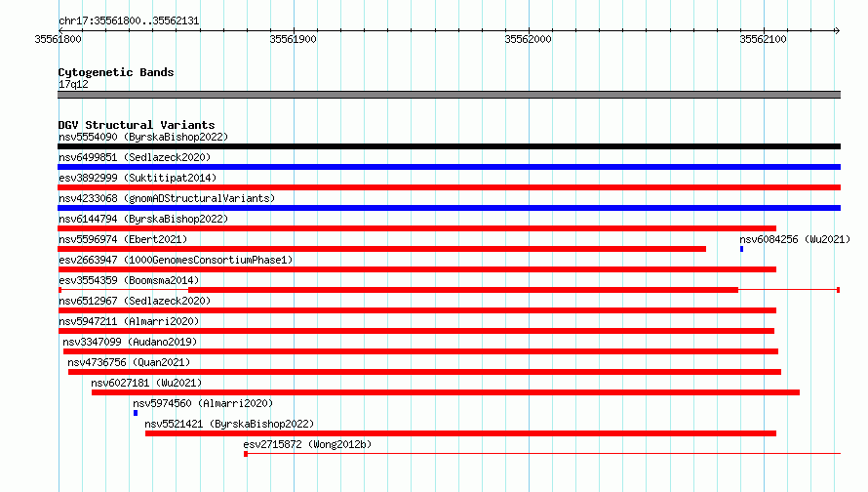The height and width of the screenshot is (492, 868).
Task: Open nsv6499851 (Sedlazeck2020) label
Action: 135,157
